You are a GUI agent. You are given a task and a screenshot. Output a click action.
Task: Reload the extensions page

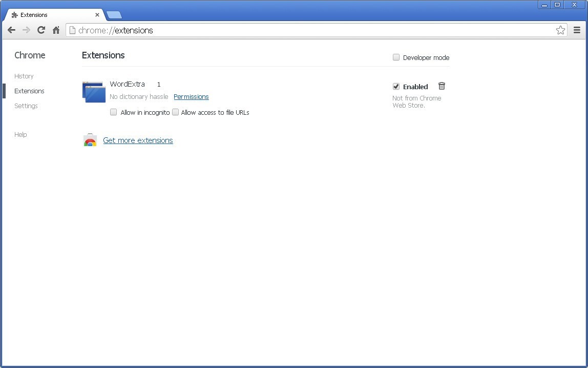[x=41, y=30]
